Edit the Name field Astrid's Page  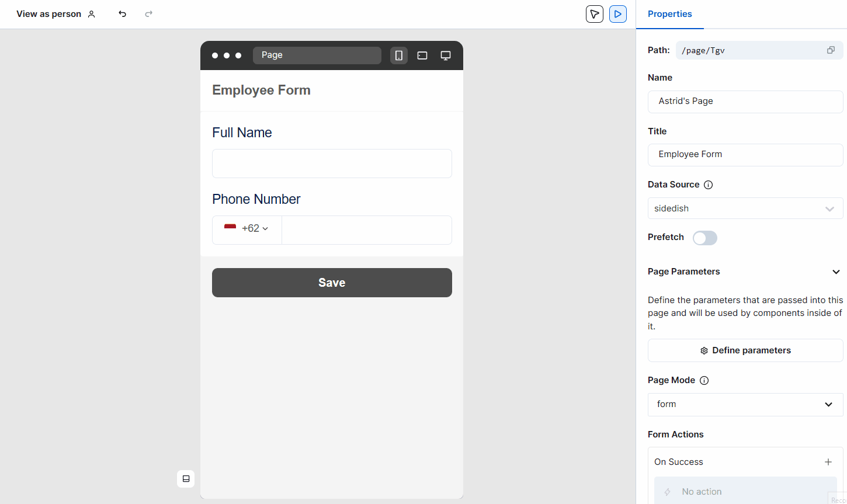click(x=745, y=102)
